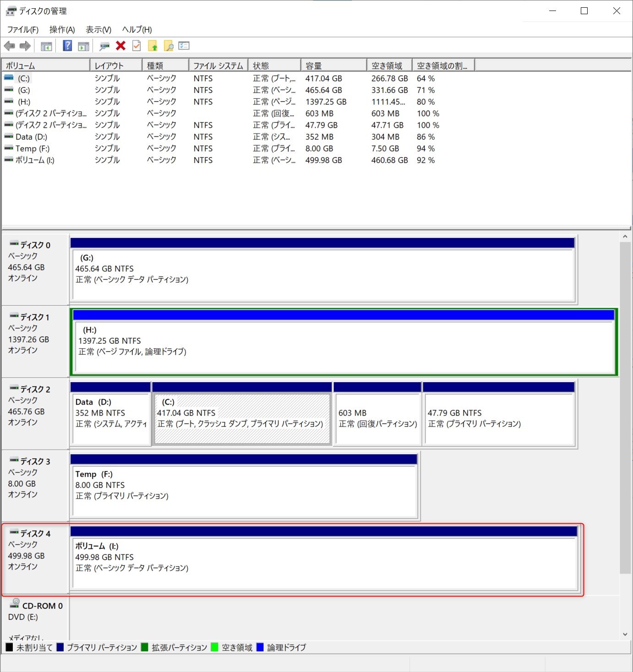This screenshot has width=633, height=672.
Task: Click the checklist settings toolbar icon
Action: [184, 46]
